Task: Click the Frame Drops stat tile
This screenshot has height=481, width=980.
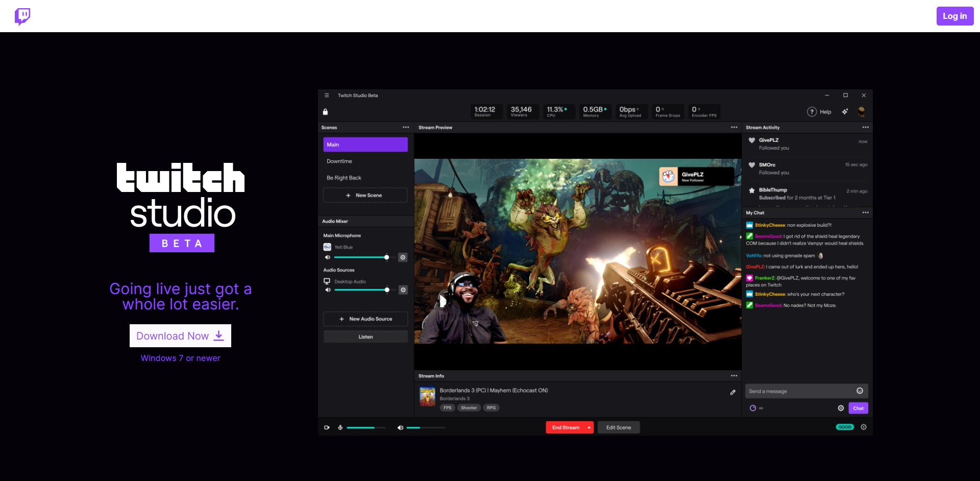Action: click(x=668, y=111)
